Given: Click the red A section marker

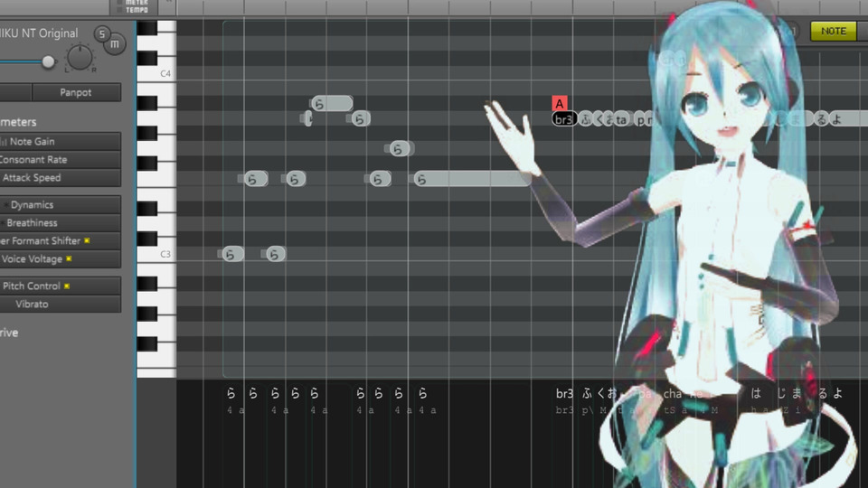Looking at the screenshot, I should click(x=560, y=103).
